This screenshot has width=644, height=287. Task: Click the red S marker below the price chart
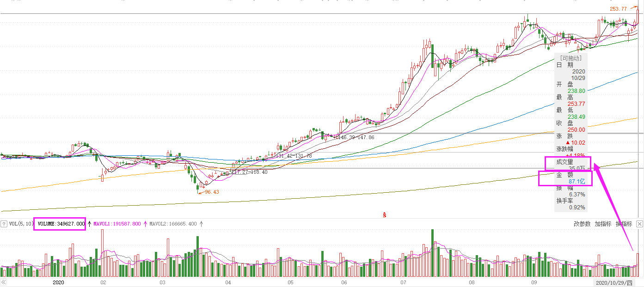[384, 215]
